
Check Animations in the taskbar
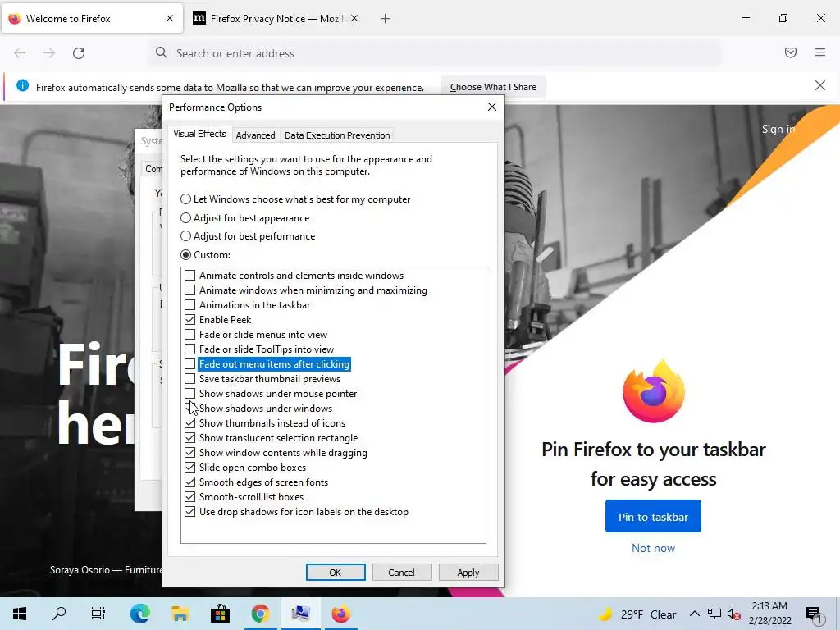coord(189,305)
